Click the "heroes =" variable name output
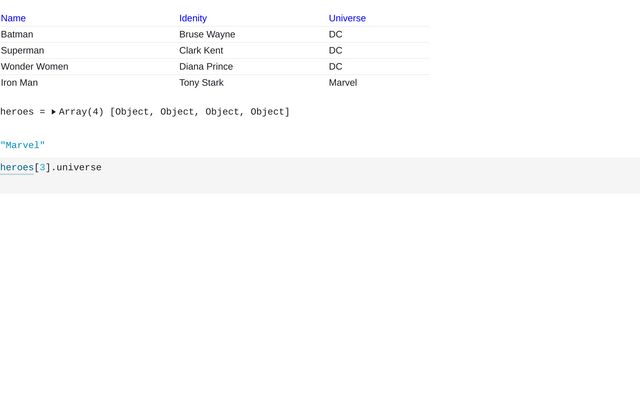This screenshot has width=640, height=400. 22,112
